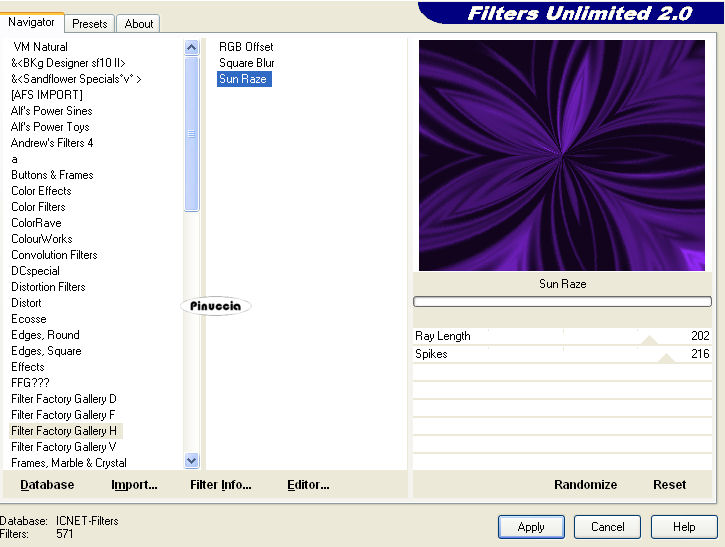Select Convolution Filters category

pyautogui.click(x=54, y=255)
